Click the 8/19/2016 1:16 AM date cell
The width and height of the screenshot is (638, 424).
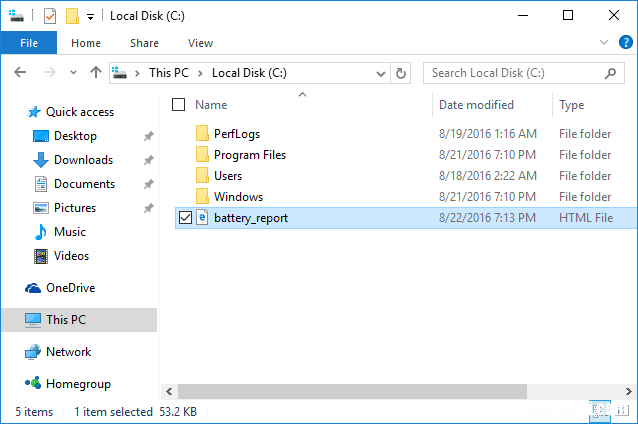[487, 134]
